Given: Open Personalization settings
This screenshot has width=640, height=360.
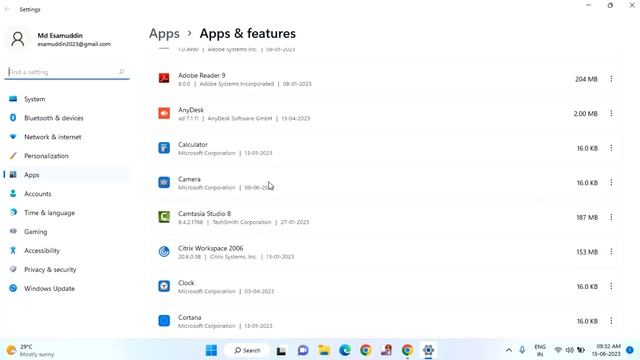Looking at the screenshot, I should point(67,156).
